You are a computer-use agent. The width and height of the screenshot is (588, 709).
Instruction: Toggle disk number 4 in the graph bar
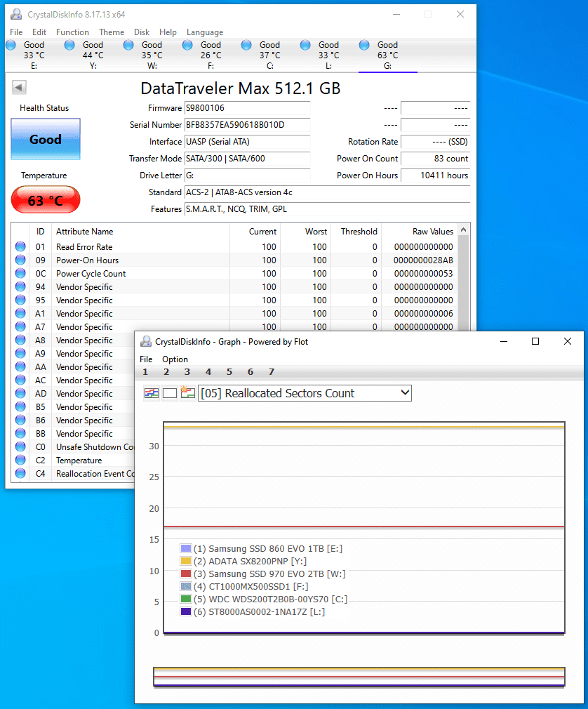pyautogui.click(x=208, y=371)
